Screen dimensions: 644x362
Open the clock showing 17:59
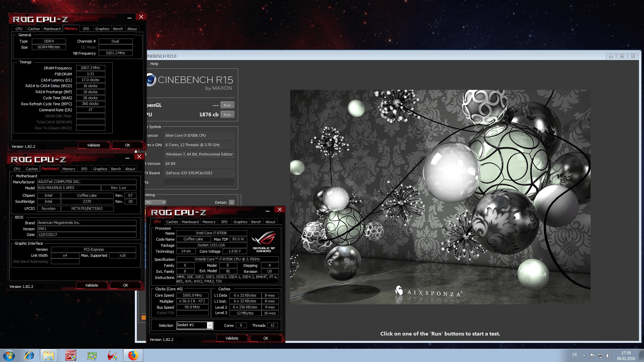pyautogui.click(x=626, y=355)
